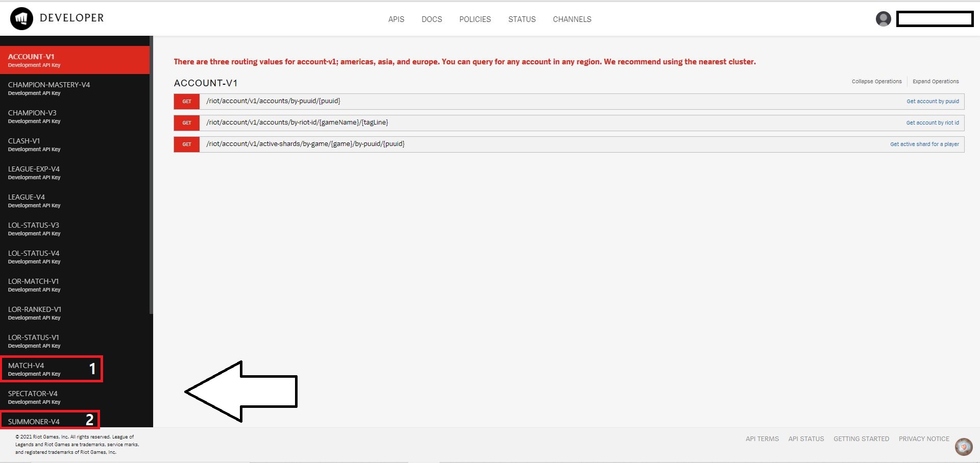This screenshot has width=980, height=463.
Task: Open API TERMS footer link
Action: [x=762, y=439]
